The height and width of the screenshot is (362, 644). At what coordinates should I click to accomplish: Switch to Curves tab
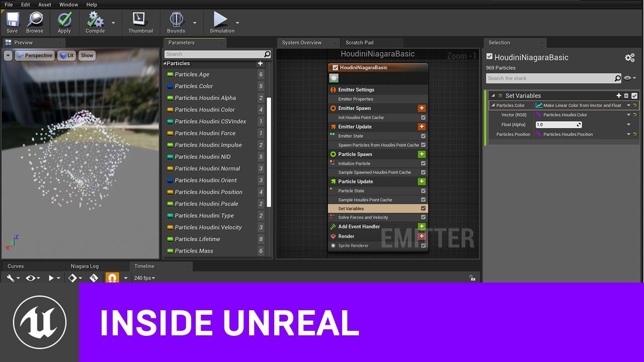pos(16,266)
